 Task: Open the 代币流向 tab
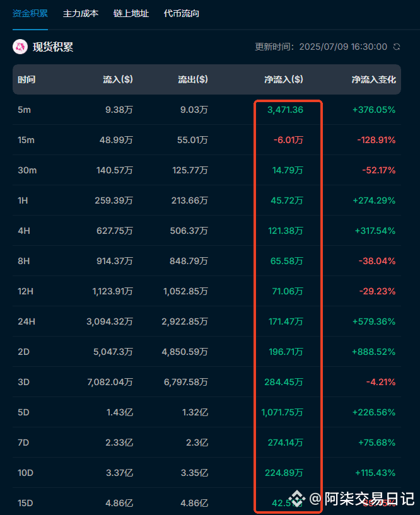(x=182, y=13)
